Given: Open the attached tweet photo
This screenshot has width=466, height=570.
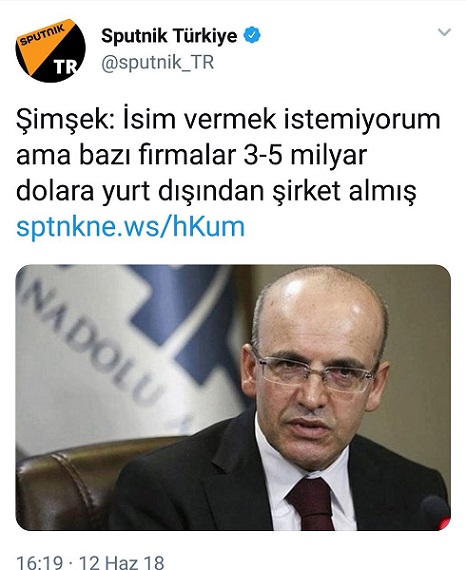Looking at the screenshot, I should tap(233, 397).
